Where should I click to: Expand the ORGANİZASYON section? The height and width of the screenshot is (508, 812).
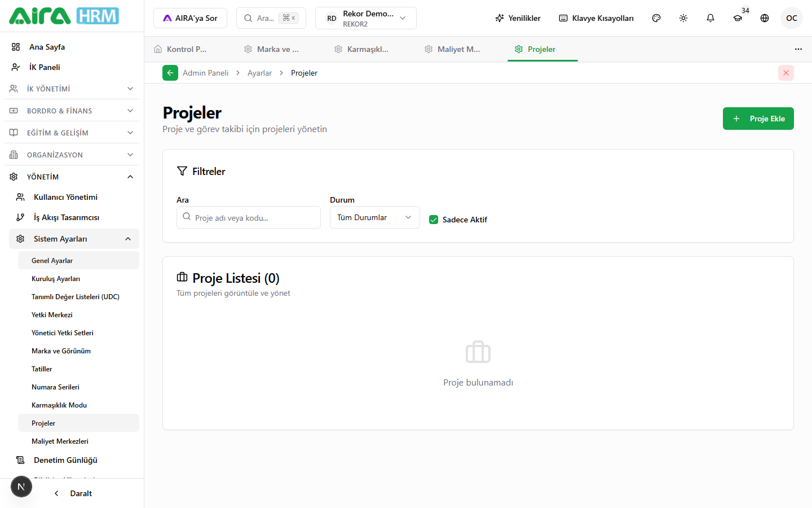72,155
